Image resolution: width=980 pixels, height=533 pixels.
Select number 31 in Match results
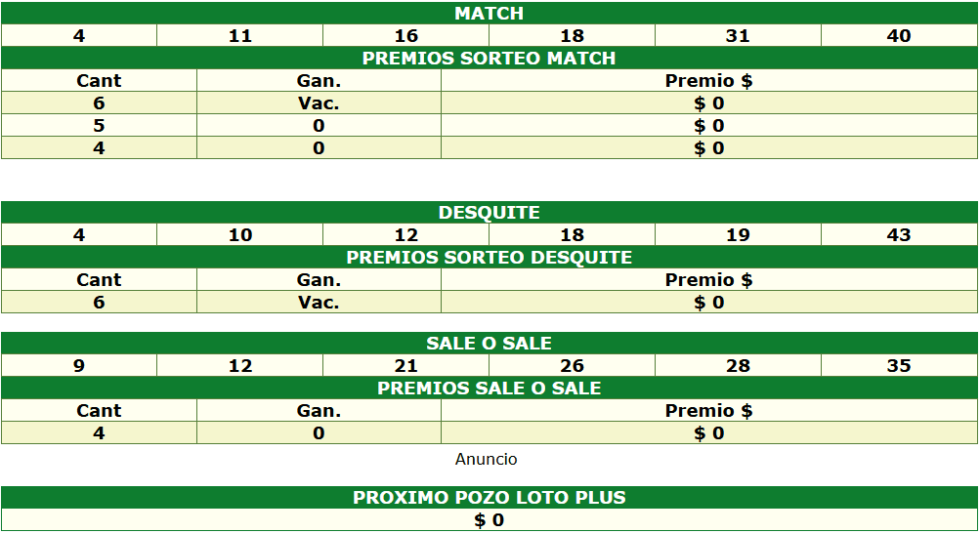coord(738,36)
